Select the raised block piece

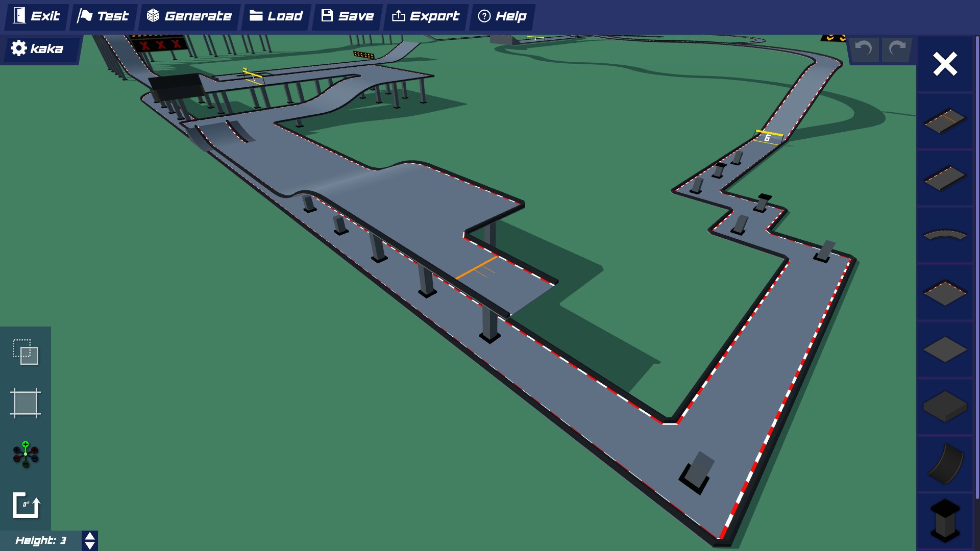[944, 404]
